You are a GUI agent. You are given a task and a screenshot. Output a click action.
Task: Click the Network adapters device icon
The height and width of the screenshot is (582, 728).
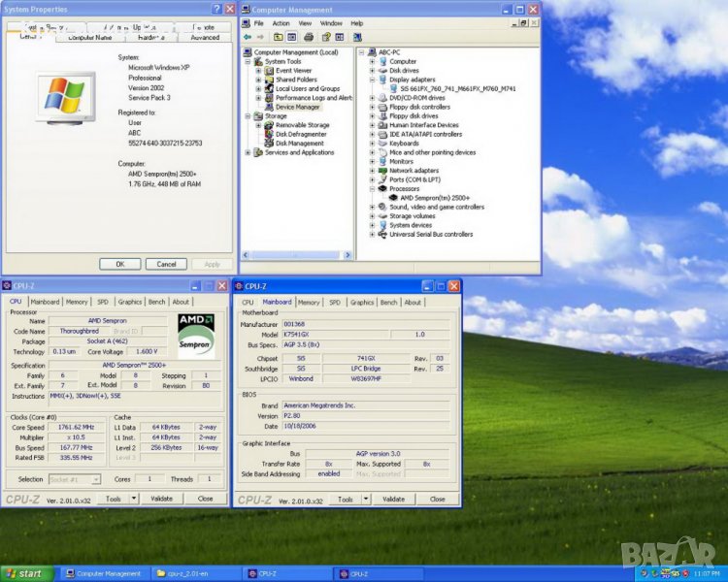pyautogui.click(x=383, y=170)
